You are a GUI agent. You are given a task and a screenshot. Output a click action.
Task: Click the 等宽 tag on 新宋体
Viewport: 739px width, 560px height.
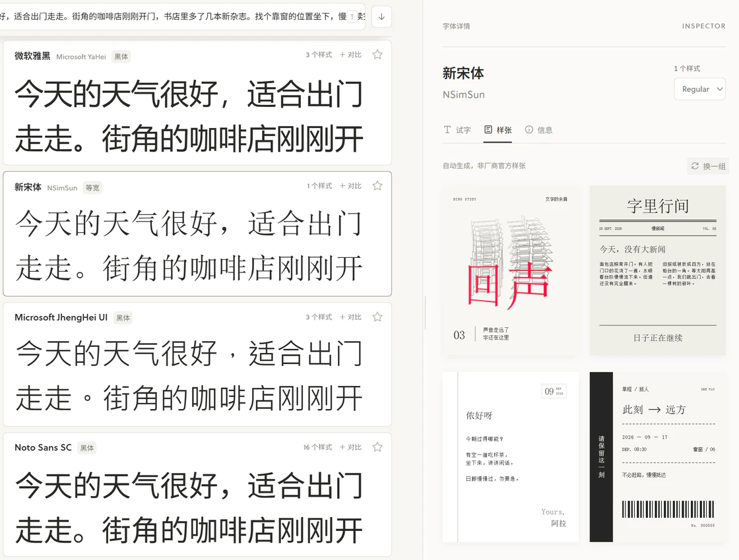(x=92, y=187)
